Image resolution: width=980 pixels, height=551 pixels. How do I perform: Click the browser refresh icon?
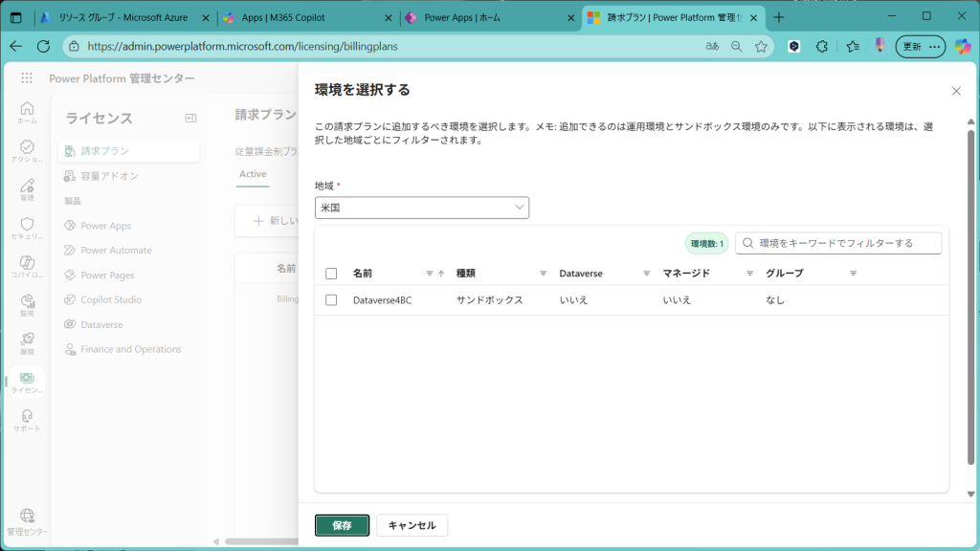[43, 46]
